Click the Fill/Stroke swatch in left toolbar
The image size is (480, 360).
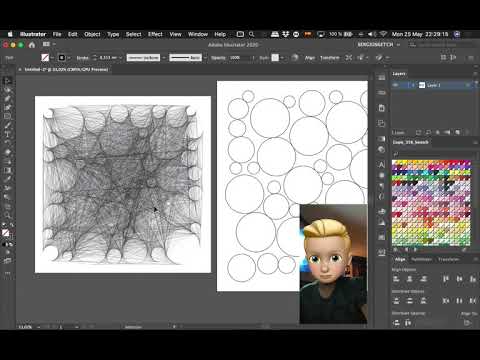[6, 233]
